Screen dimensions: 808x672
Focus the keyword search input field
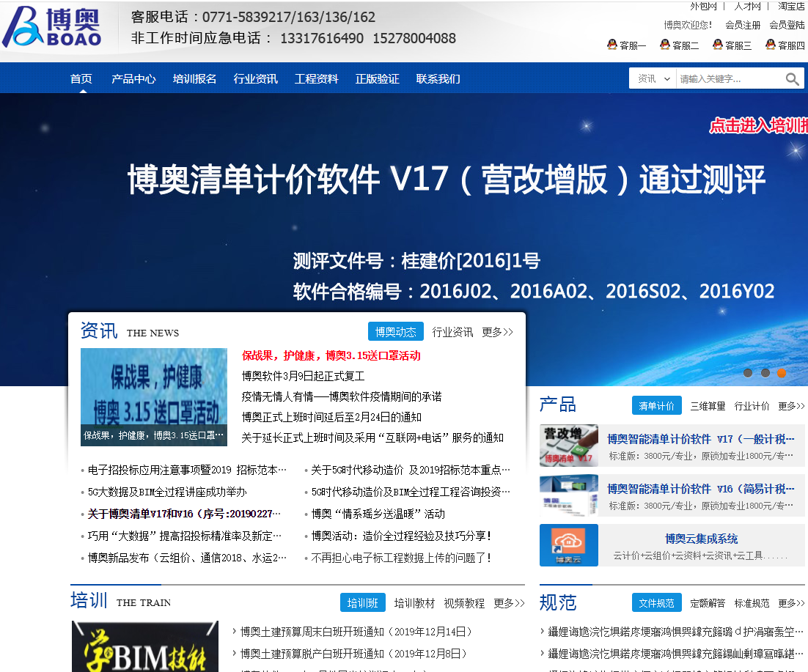729,79
